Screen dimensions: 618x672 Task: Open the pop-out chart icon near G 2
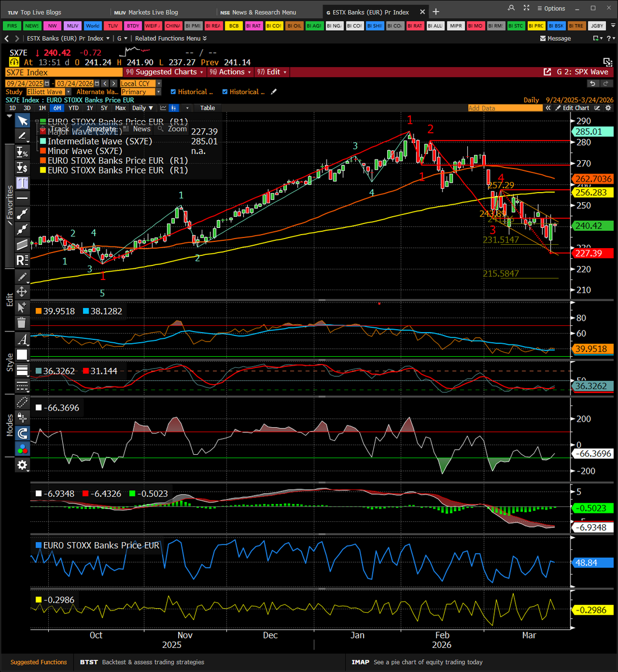547,72
